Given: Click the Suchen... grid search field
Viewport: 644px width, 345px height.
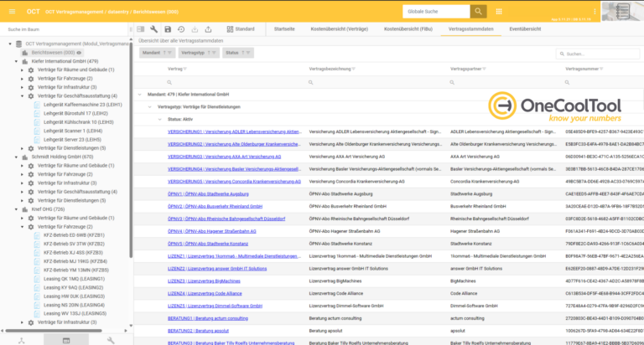Looking at the screenshot, I should pyautogui.click(x=598, y=54).
